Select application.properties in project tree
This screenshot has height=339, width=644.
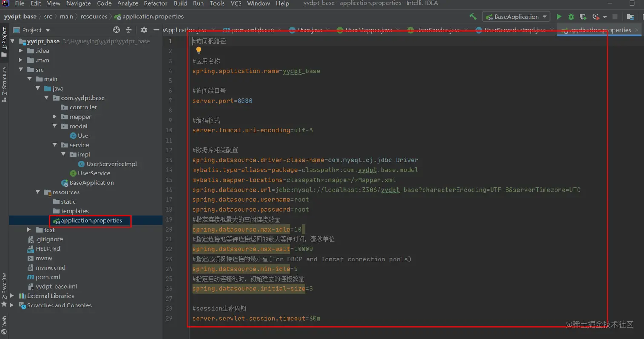pyautogui.click(x=91, y=221)
